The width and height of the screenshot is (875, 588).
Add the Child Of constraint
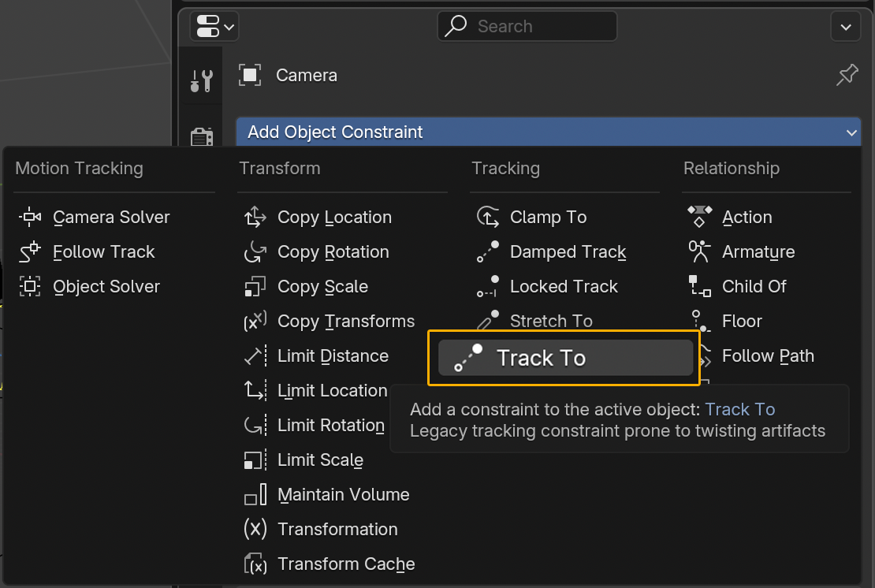(x=754, y=287)
